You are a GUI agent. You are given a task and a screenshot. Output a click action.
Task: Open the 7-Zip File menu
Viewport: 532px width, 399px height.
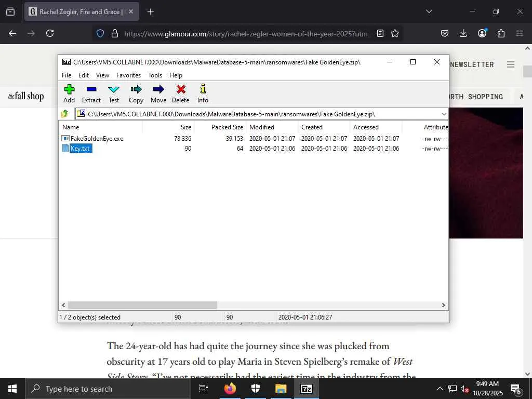pos(66,75)
